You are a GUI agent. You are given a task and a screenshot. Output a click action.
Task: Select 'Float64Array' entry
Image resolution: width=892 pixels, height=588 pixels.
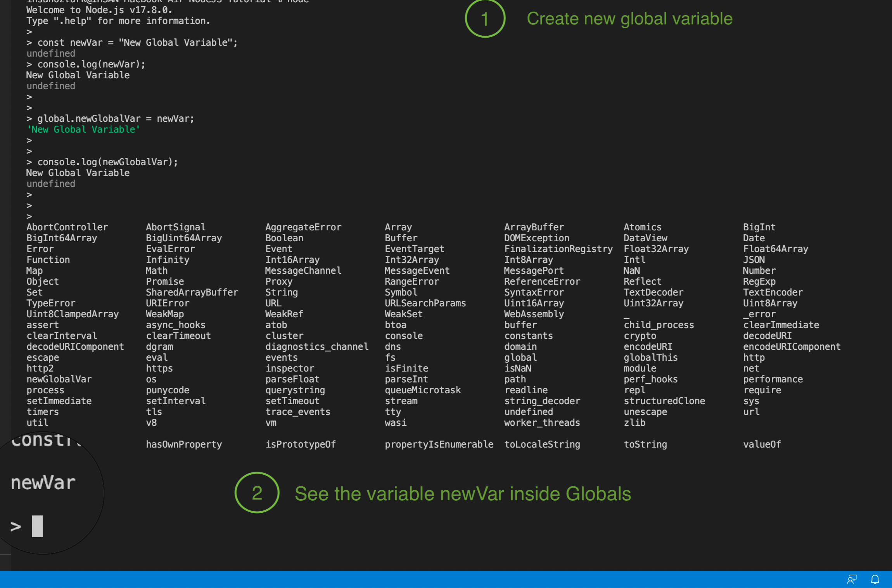776,249
